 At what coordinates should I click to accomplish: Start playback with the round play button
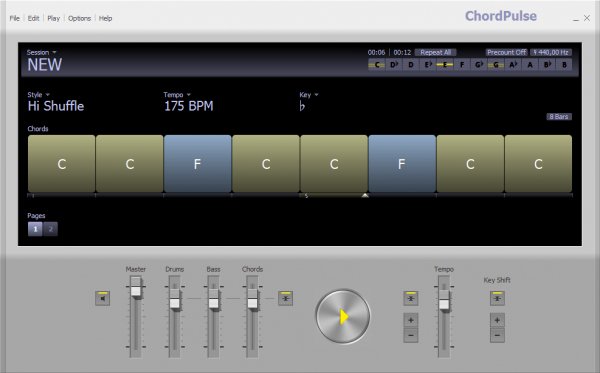click(x=343, y=316)
